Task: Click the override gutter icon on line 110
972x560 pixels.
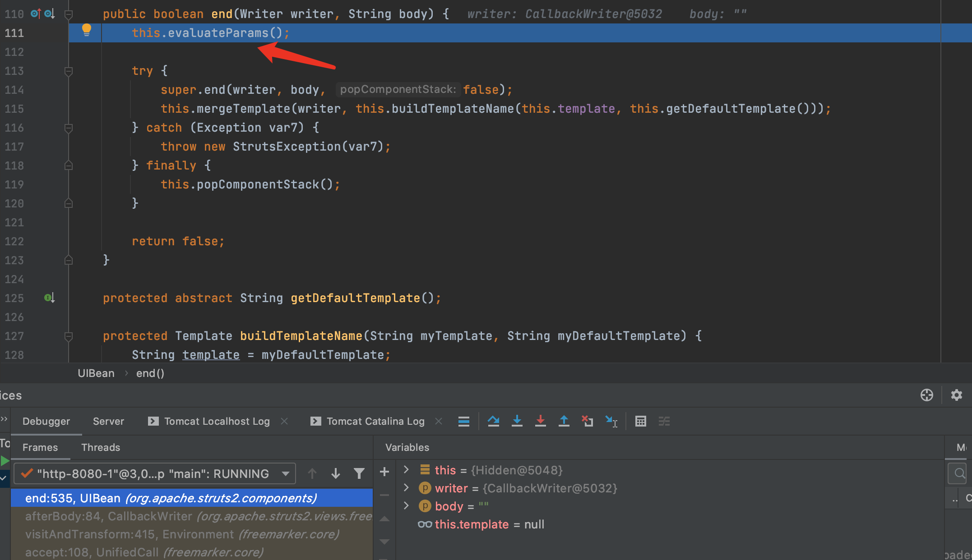Action: pyautogui.click(x=36, y=14)
